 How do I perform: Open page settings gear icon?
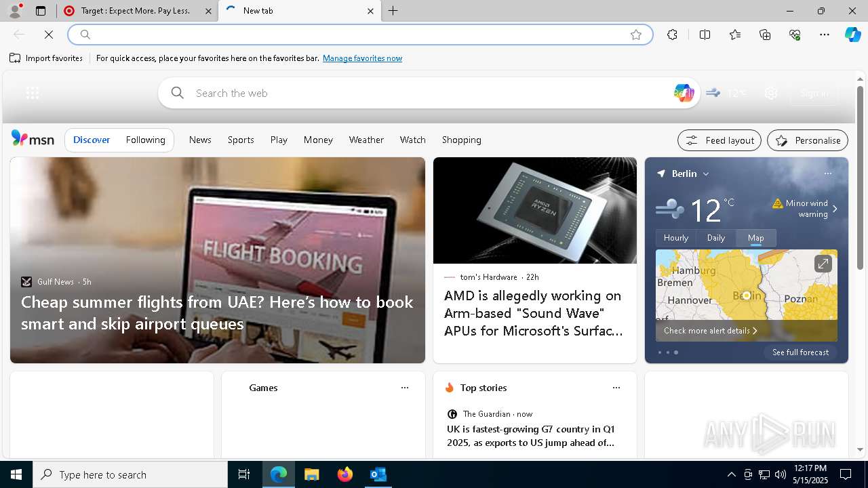tap(771, 94)
